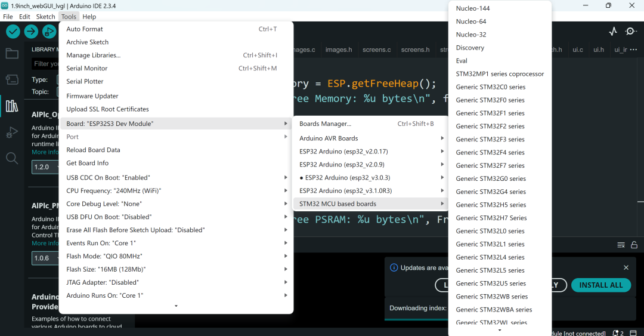Select Archive Sketch menu entry

pyautogui.click(x=176, y=42)
